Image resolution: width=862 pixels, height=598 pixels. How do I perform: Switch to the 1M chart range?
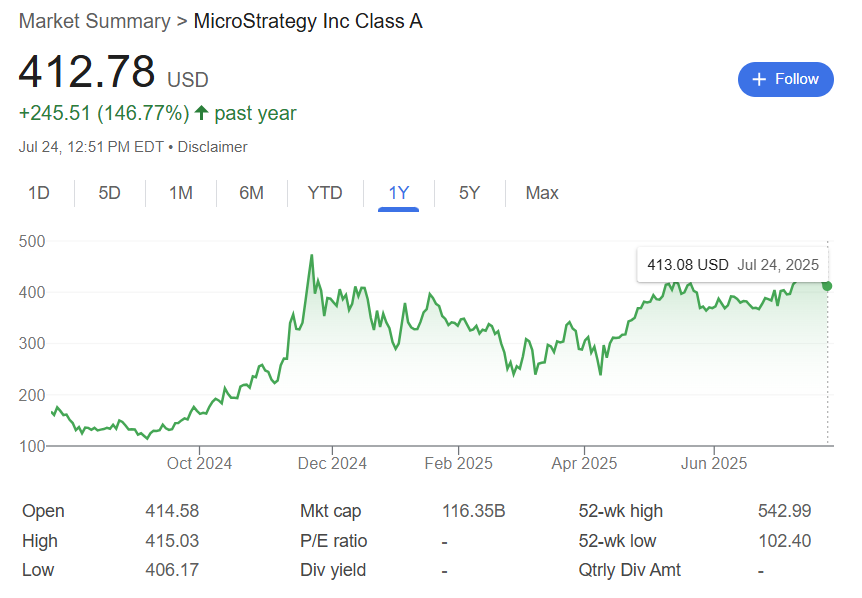[x=180, y=193]
